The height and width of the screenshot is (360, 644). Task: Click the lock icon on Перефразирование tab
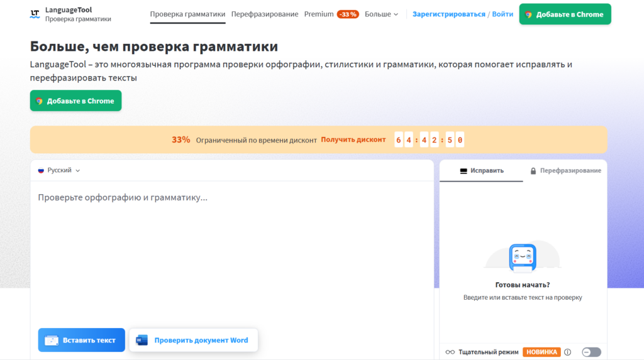pyautogui.click(x=533, y=171)
